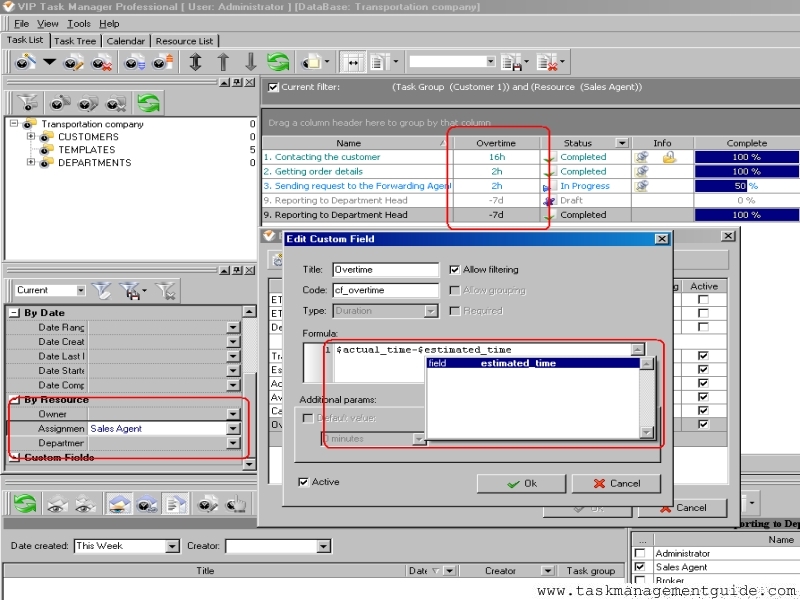Click the lock icon in Contacting the customer row
The height and width of the screenshot is (600, 800).
pos(669,157)
